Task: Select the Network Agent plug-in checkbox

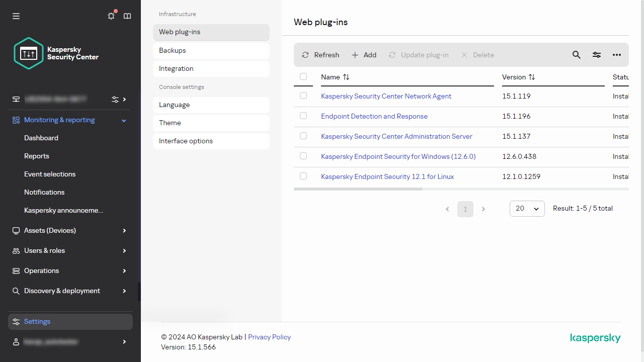Action: [303, 96]
